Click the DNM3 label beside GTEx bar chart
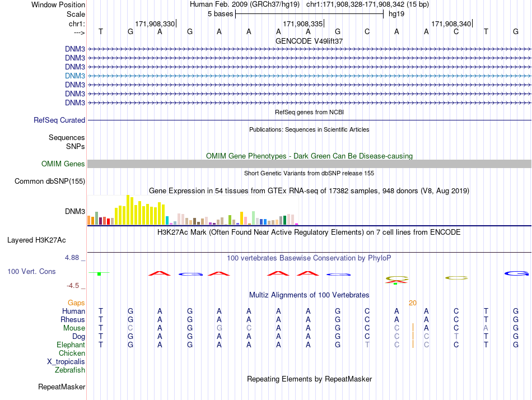The image size is (532, 400). point(75,212)
